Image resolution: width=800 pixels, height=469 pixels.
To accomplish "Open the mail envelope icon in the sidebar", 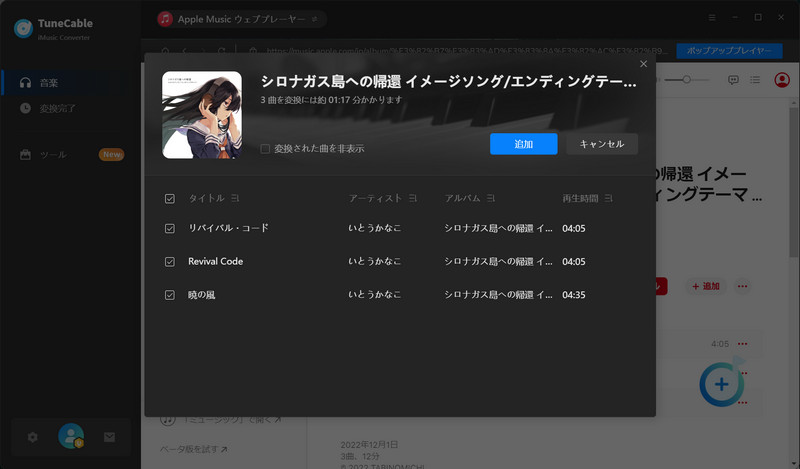I will click(109, 437).
